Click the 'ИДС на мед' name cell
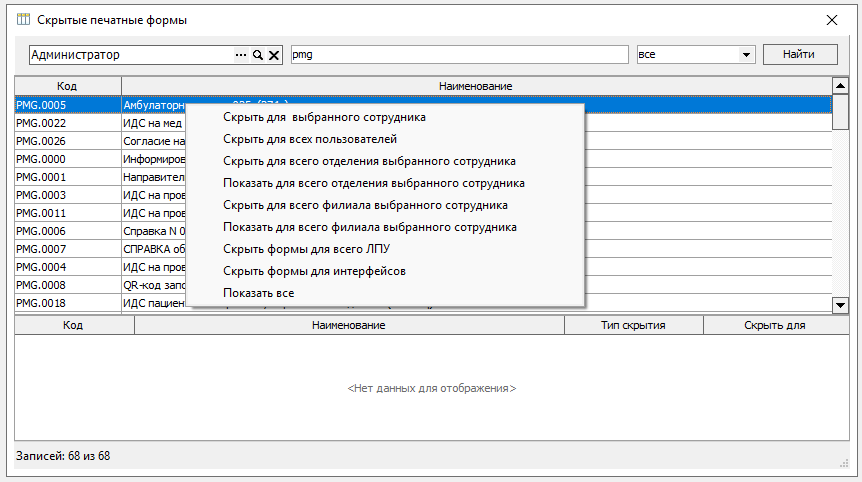Screen dimensions: 862x482 click(x=154, y=123)
